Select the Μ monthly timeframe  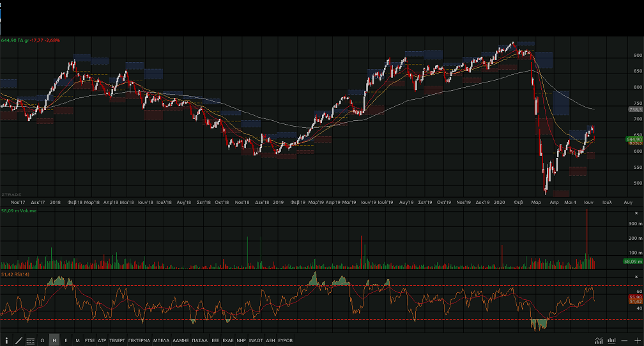click(77, 340)
